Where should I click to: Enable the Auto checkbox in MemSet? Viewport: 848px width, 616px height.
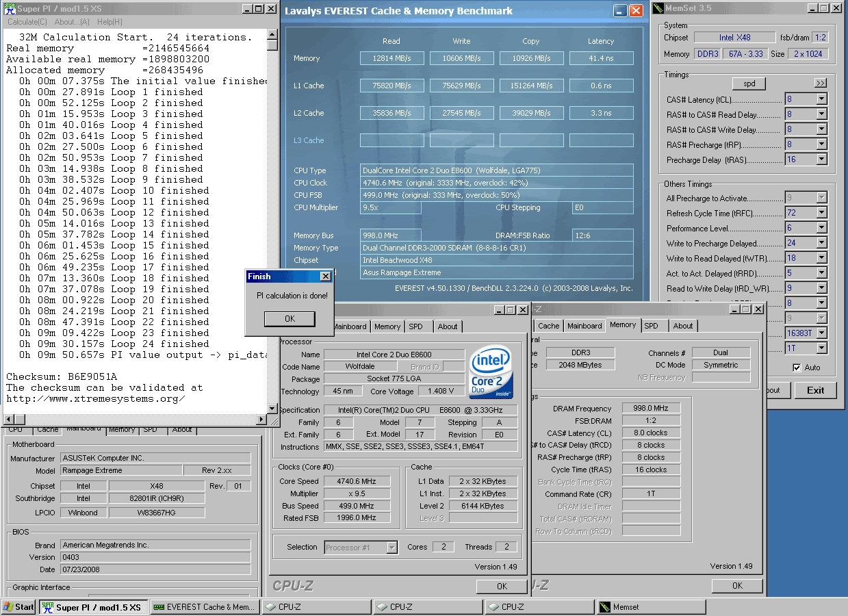point(796,368)
